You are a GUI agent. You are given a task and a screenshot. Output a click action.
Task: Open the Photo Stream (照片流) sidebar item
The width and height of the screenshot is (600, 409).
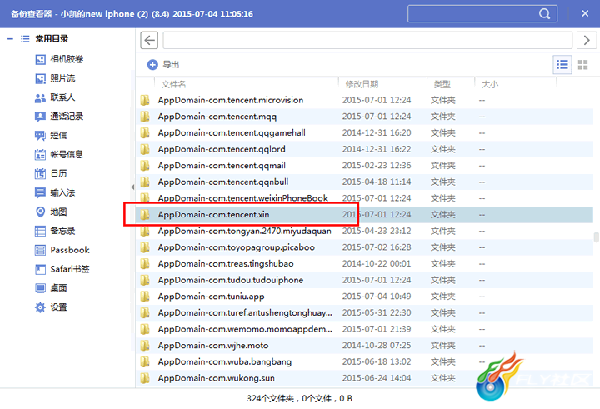click(55, 78)
